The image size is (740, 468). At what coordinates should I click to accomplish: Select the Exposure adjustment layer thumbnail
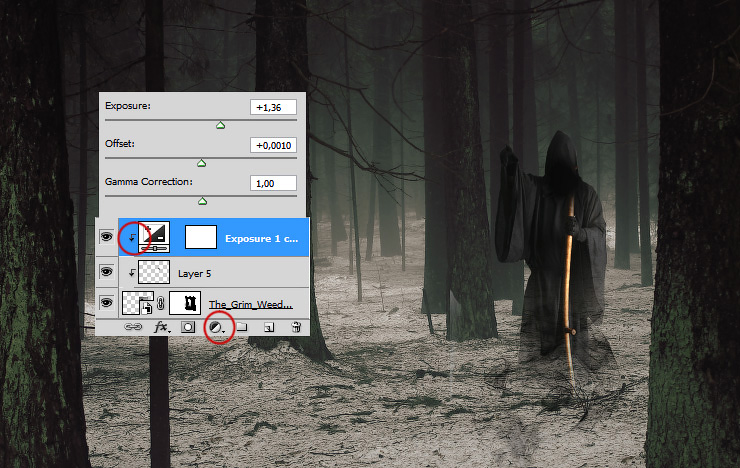154,237
